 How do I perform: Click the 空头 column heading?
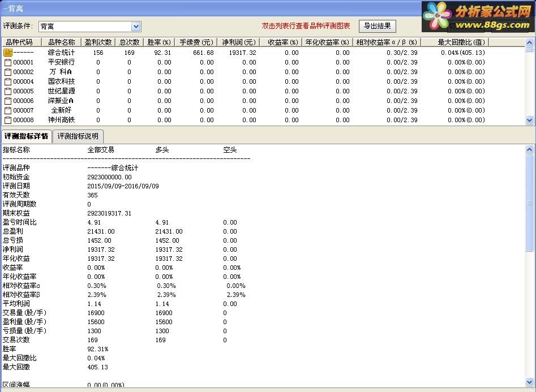tap(230, 150)
